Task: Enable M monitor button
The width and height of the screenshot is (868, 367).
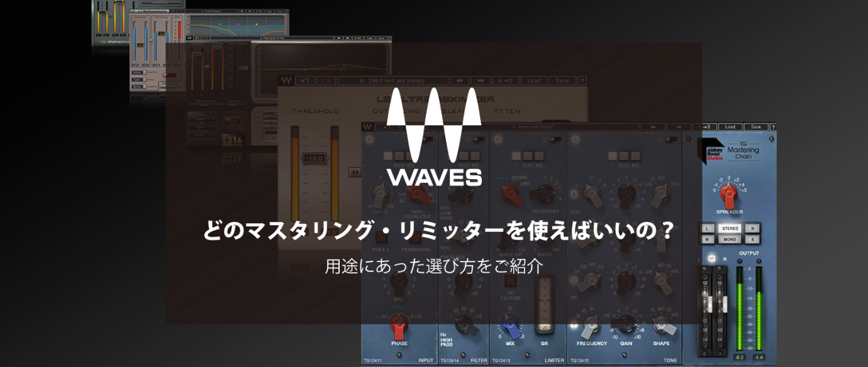Action: 708,239
